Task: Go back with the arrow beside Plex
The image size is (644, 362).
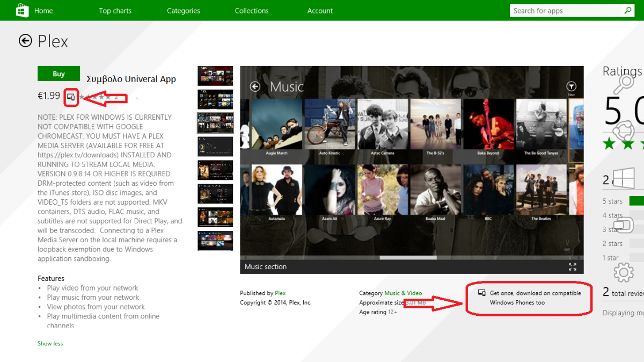Action: (x=25, y=41)
